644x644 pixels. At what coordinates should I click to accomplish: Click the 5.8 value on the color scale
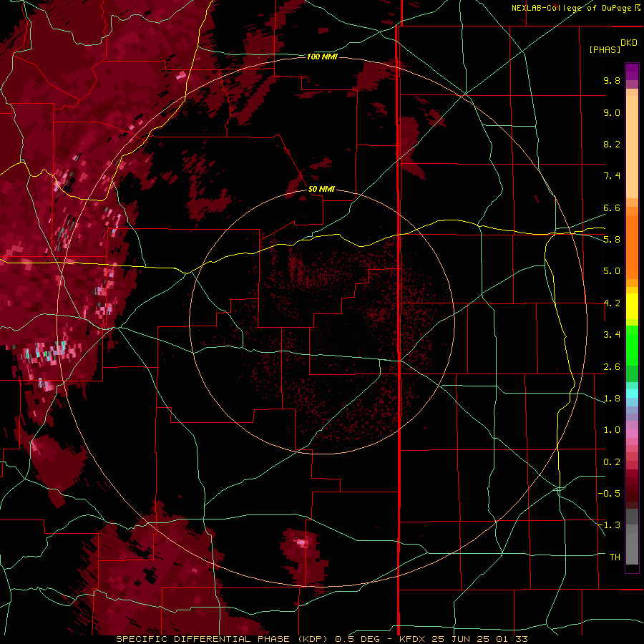[612, 240]
